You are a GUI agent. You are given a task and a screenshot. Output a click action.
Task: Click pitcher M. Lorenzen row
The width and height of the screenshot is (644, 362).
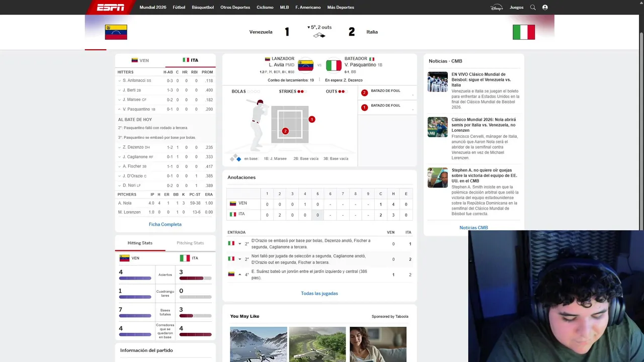click(165, 212)
